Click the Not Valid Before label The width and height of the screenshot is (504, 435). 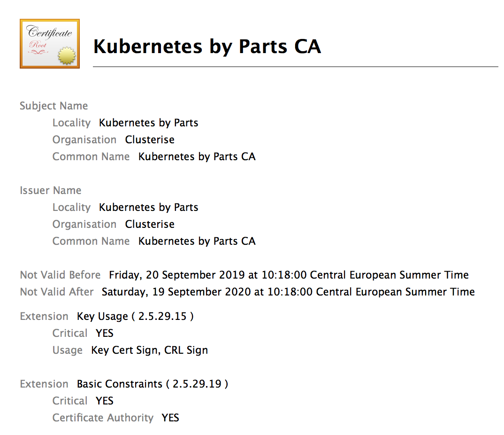(60, 275)
